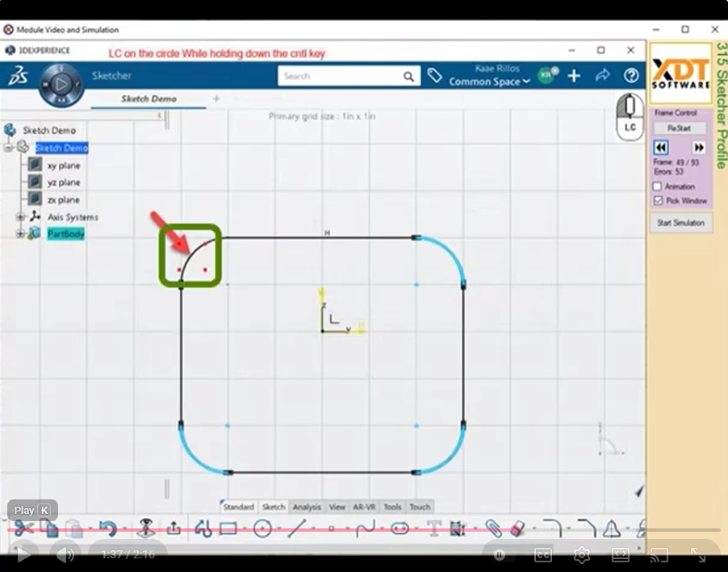Expand the Axis Systems node
The image size is (728, 572).
[x=20, y=217]
